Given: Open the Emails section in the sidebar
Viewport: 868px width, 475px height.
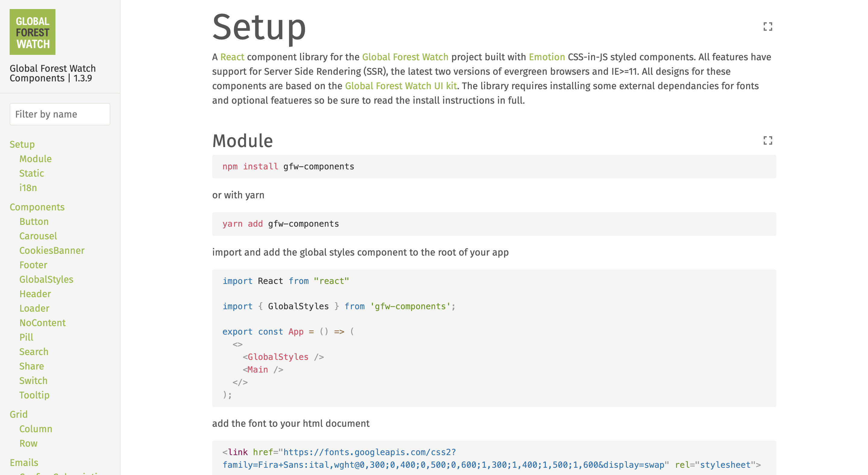Looking at the screenshot, I should [24, 462].
